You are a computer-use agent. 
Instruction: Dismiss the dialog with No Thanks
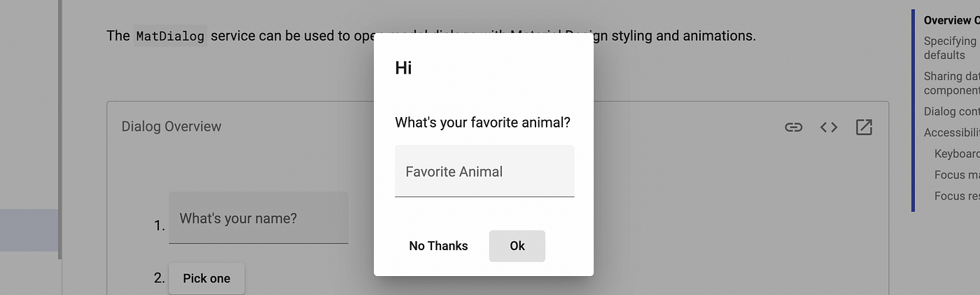coord(438,246)
